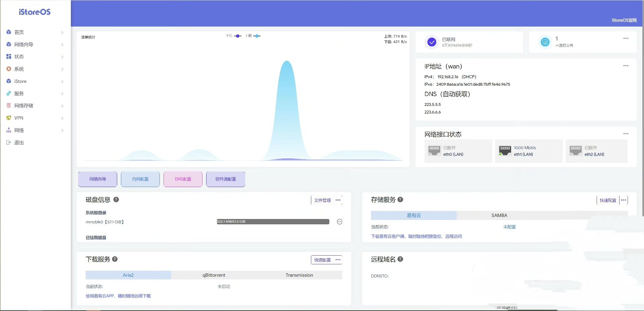Open the iStoreOS官网 link
644x311 pixels.
[x=624, y=20]
